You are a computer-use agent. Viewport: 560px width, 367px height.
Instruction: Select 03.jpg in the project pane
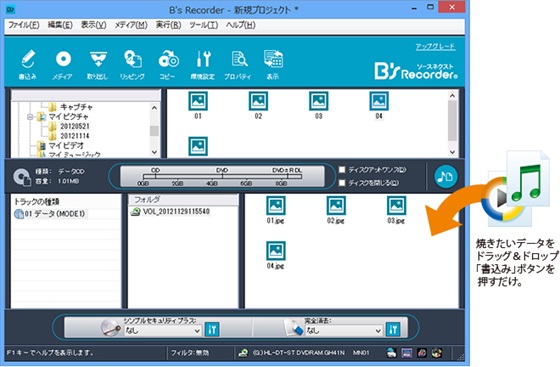coord(396,210)
